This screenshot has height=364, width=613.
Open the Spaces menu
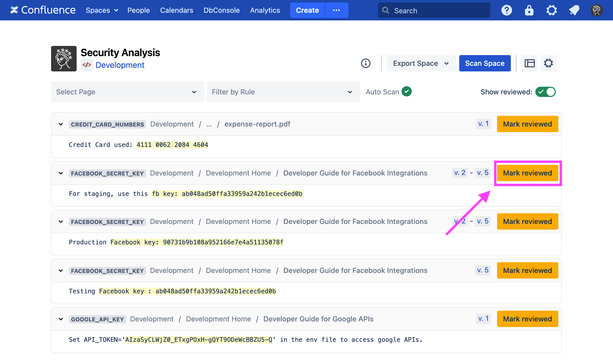[x=102, y=10]
